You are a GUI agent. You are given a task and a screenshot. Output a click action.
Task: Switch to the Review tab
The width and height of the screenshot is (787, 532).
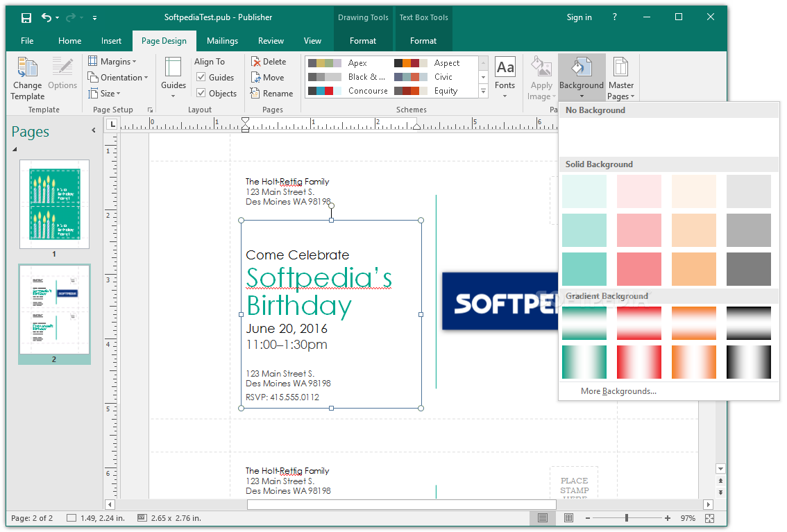(x=271, y=41)
